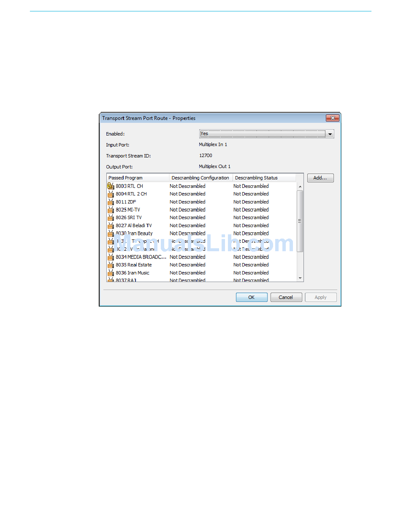
Task: Click the TV icon for 8030 Iran Beauty
Action: point(111,233)
